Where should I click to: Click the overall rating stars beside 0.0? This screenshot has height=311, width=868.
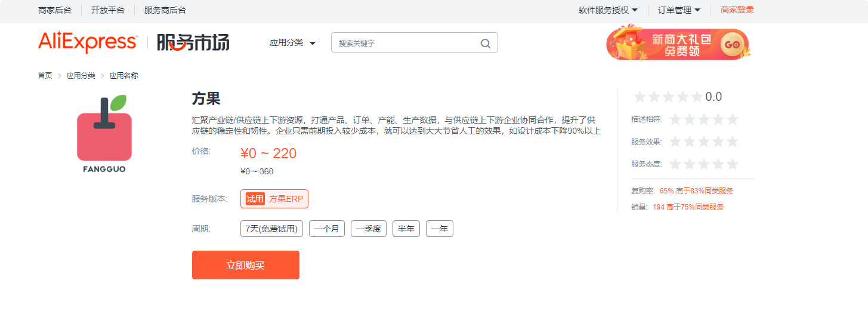668,97
